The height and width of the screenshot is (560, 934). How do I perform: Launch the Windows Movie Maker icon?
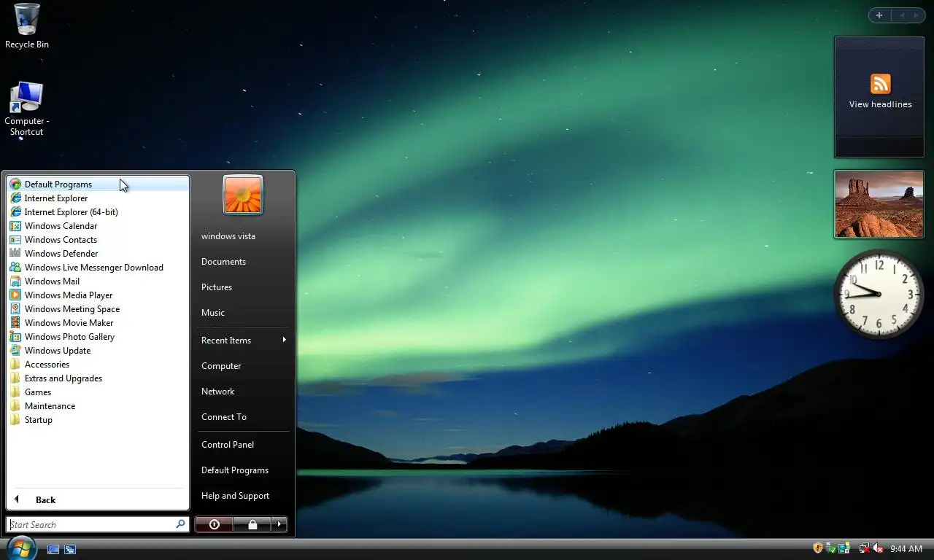15,323
